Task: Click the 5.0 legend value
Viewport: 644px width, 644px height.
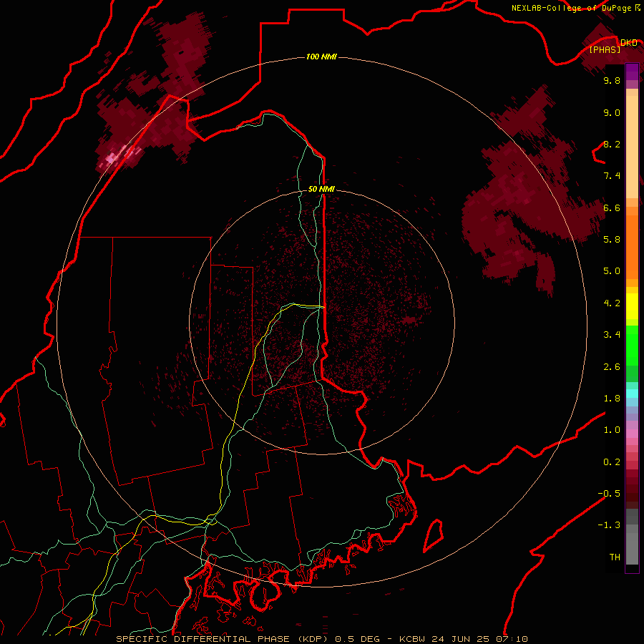Action: [612, 271]
